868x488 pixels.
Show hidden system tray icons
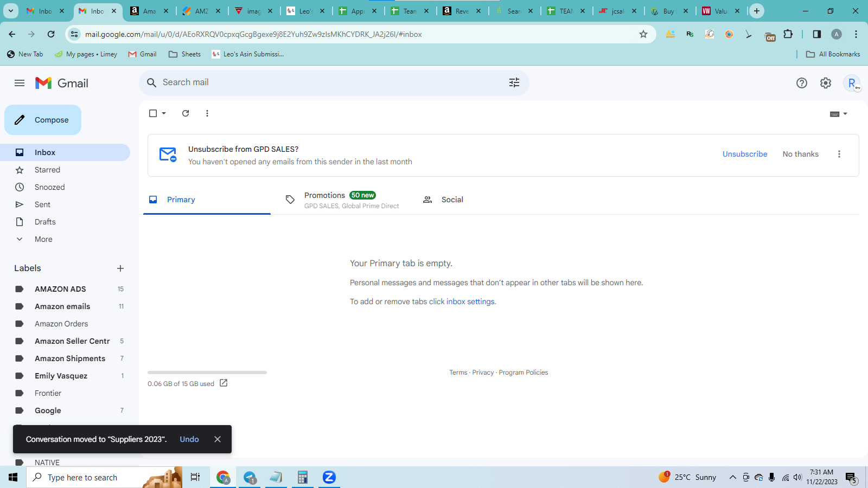pyautogui.click(x=732, y=477)
